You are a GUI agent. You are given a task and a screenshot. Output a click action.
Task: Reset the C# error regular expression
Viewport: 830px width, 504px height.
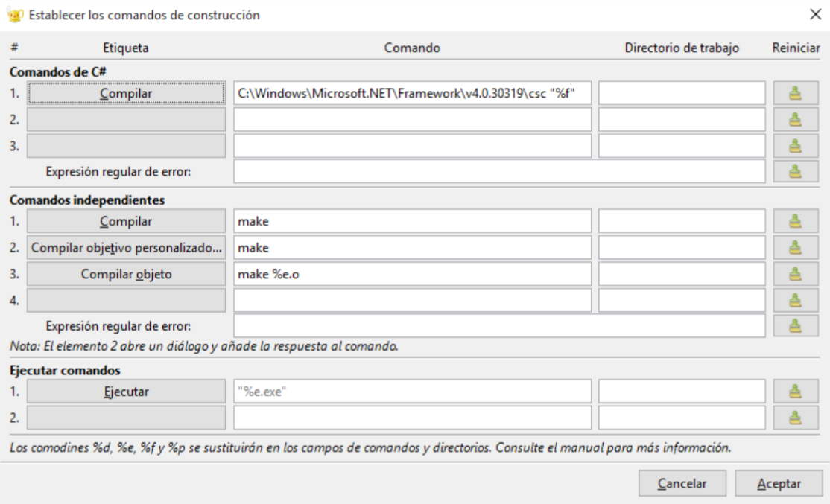pos(796,171)
